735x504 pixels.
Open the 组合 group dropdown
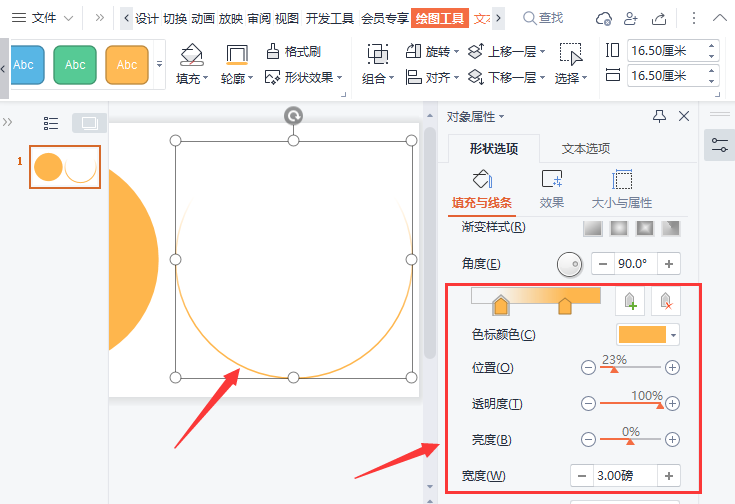click(378, 65)
